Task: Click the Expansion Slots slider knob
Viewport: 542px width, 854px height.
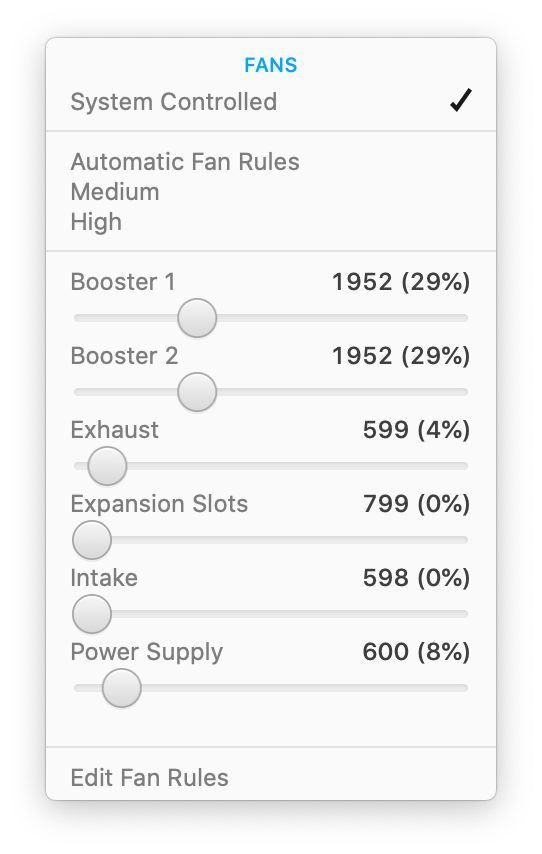Action: pos(92,540)
